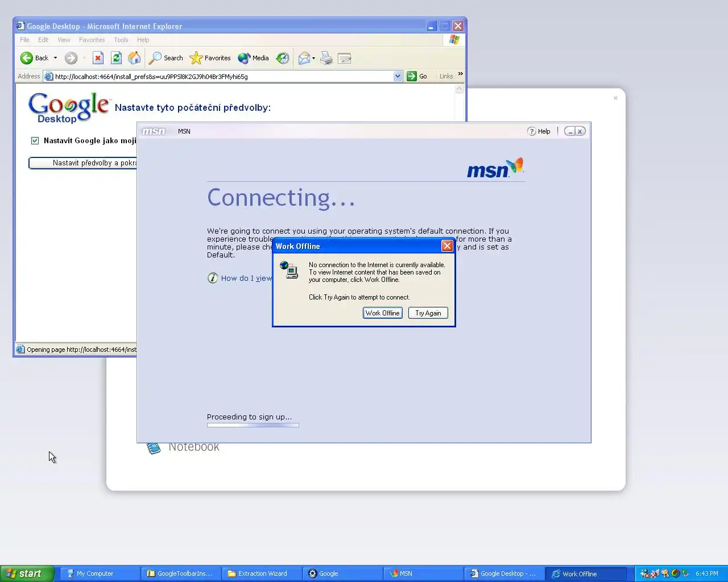The image size is (728, 582).
Task: Click the 'Proceeding to sign up' progress bar
Action: tap(253, 425)
